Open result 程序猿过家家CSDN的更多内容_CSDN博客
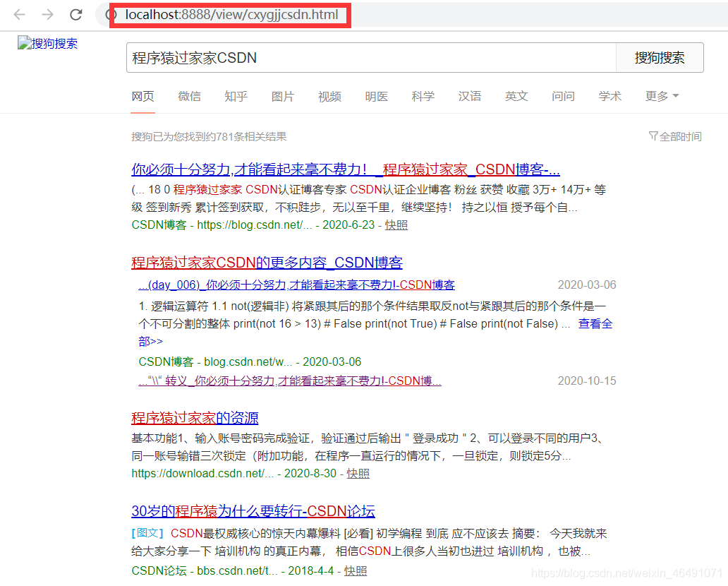This screenshot has width=728, height=586. [x=267, y=263]
